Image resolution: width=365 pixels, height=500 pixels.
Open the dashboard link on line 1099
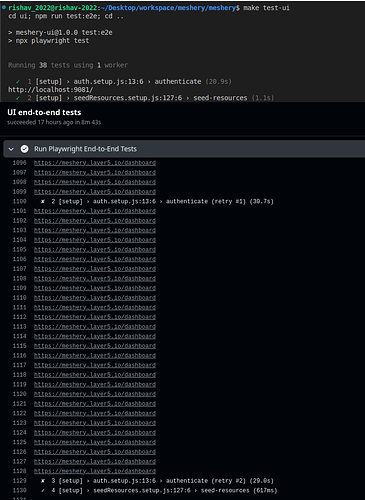[95, 192]
